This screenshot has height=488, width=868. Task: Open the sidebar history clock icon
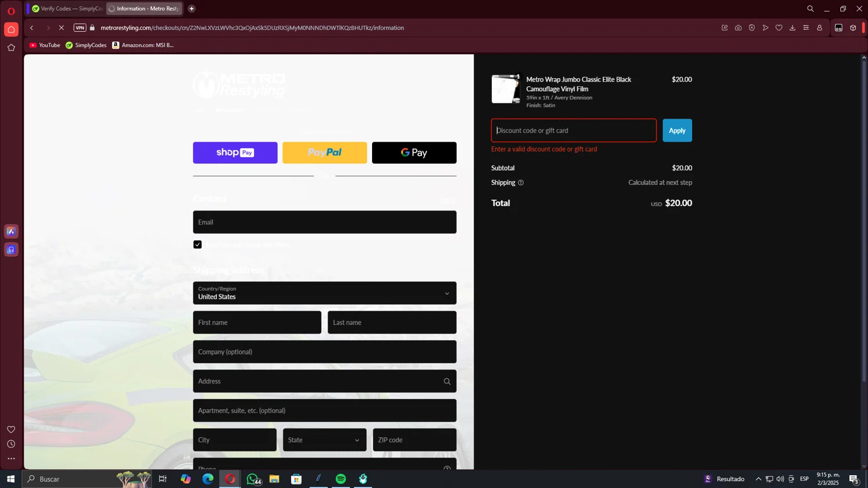point(11,444)
